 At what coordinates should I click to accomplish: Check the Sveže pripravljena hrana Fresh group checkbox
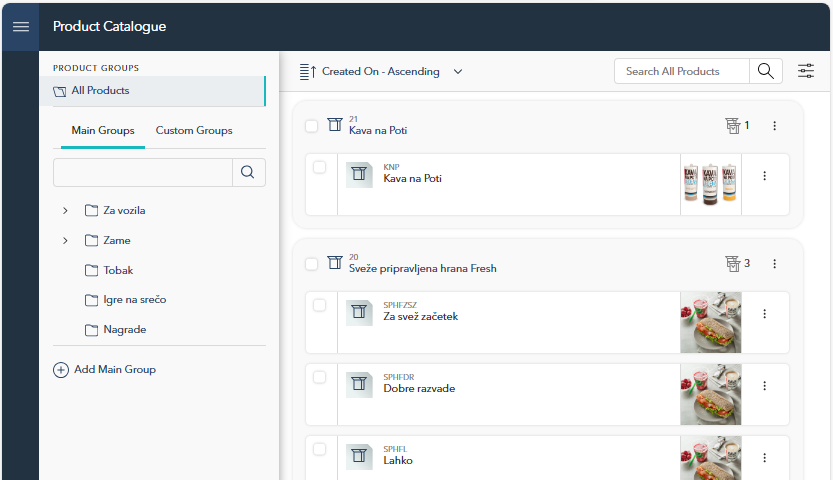pos(311,264)
